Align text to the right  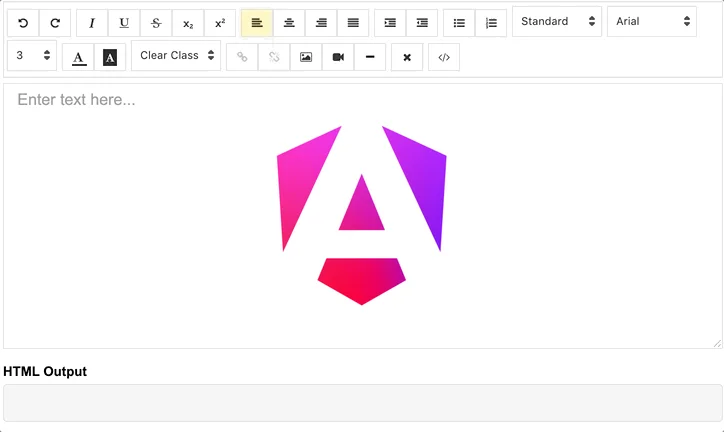(321, 23)
